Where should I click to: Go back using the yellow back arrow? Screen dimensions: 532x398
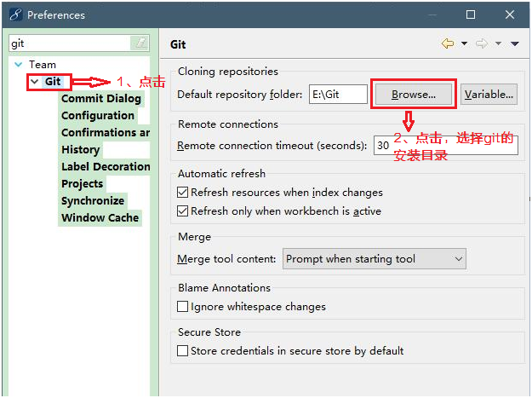[x=448, y=43]
